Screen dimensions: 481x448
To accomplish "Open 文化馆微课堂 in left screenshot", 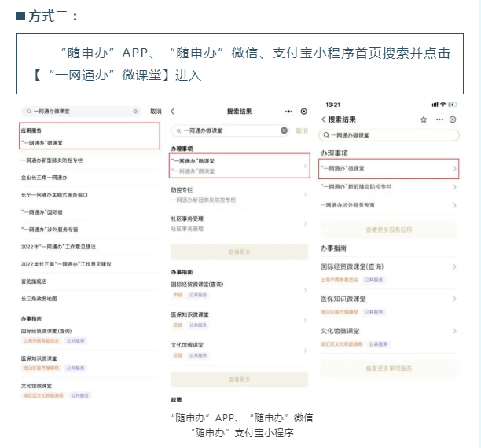I will click(36, 386).
